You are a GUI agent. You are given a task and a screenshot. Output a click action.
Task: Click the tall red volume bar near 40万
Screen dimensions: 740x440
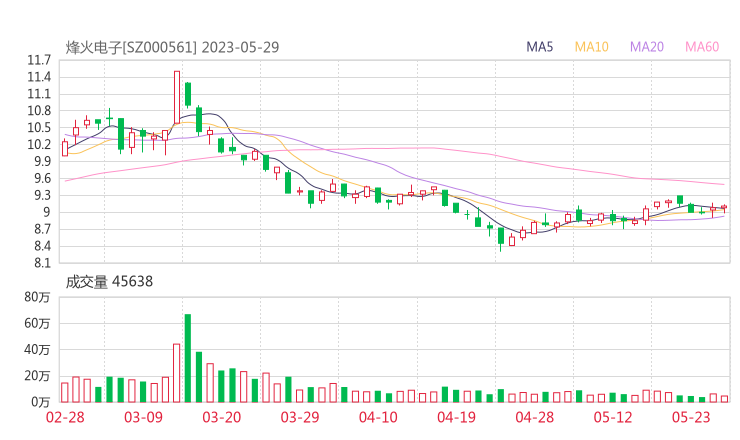click(x=177, y=373)
